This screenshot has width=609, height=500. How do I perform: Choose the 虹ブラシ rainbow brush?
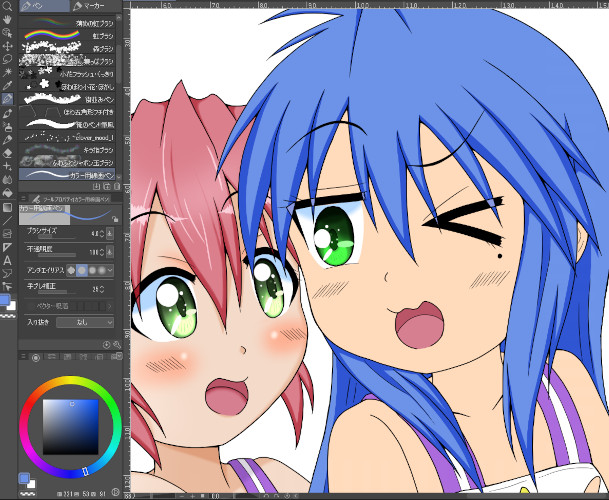pos(67,36)
